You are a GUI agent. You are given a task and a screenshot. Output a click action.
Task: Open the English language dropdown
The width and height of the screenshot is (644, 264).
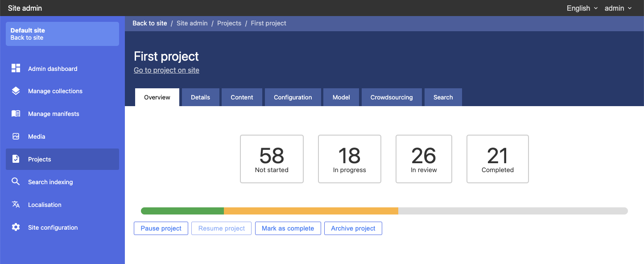click(582, 8)
